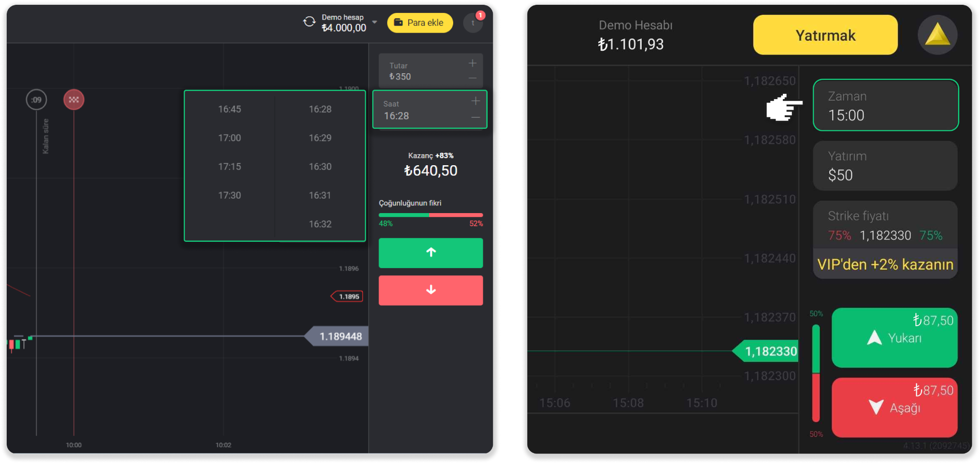Click the Çoğunluğunun fikri sentiment bar

[431, 215]
